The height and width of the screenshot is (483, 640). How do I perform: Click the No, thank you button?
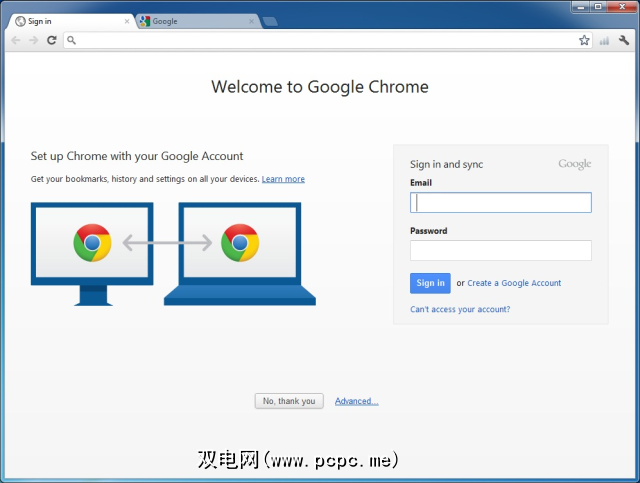[x=289, y=401]
